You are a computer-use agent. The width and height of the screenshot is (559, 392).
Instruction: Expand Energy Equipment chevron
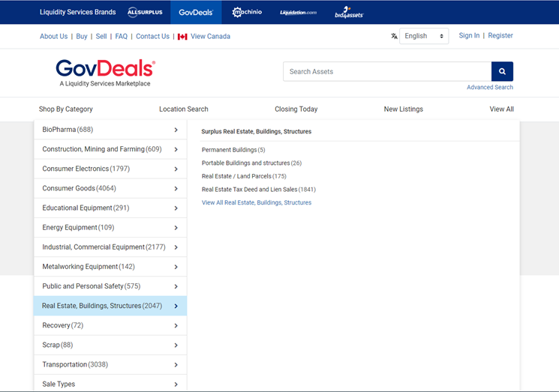(176, 228)
